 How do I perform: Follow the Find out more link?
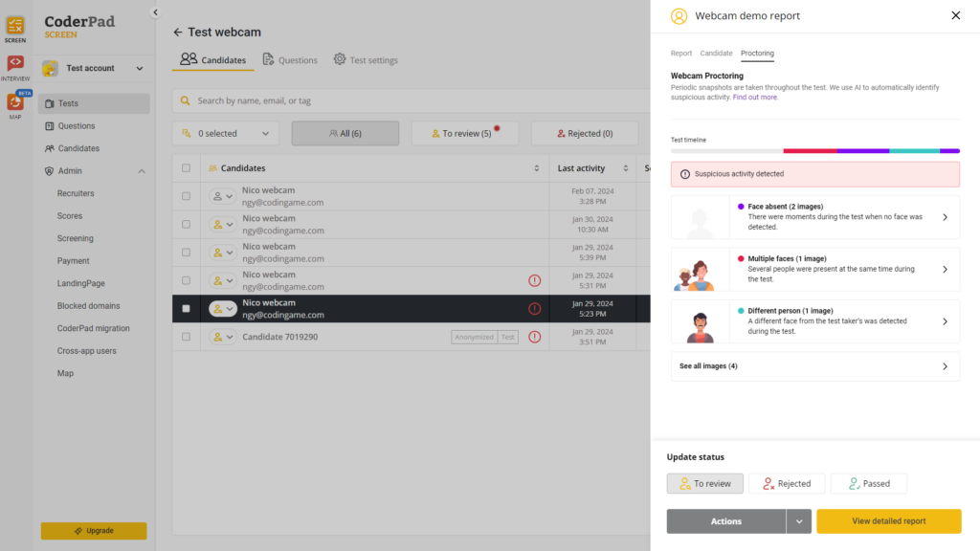tap(755, 98)
